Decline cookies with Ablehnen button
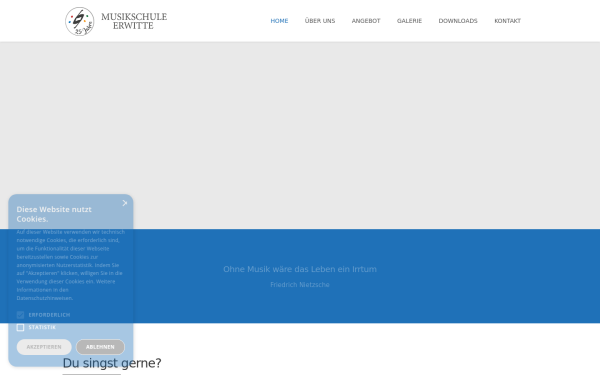The width and height of the screenshot is (600, 375). tap(100, 347)
